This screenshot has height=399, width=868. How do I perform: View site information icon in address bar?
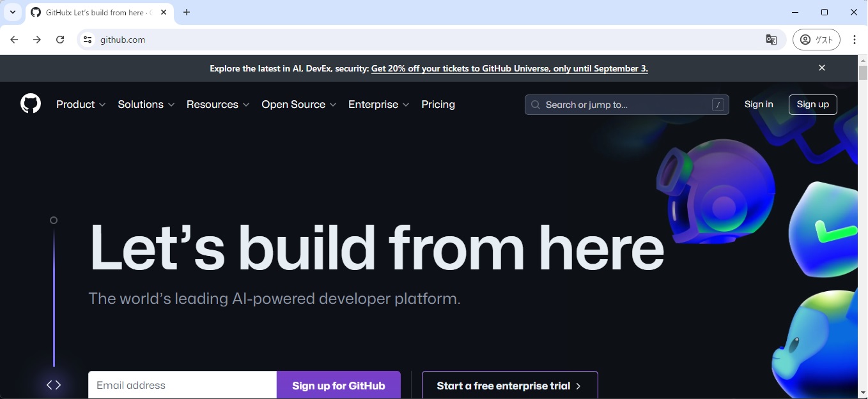tap(88, 40)
